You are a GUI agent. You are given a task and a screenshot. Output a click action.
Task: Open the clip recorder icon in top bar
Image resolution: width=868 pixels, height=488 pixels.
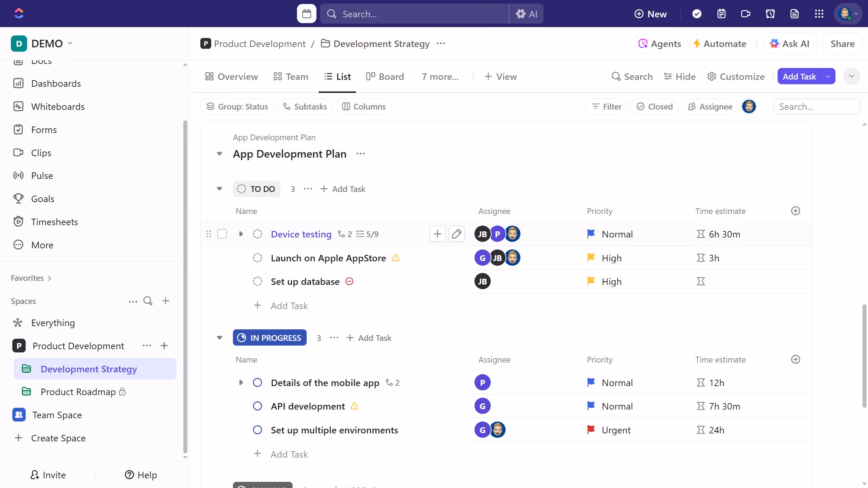click(x=745, y=14)
